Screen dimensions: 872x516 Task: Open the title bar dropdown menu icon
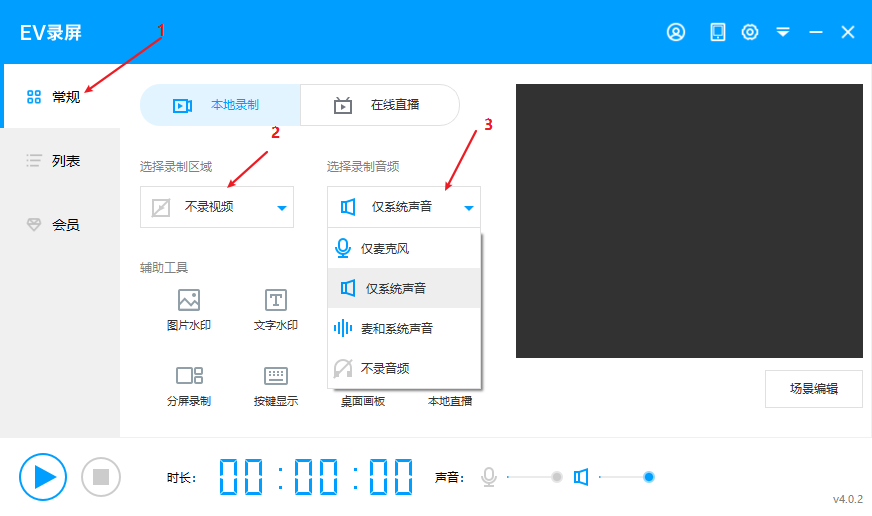click(x=783, y=32)
